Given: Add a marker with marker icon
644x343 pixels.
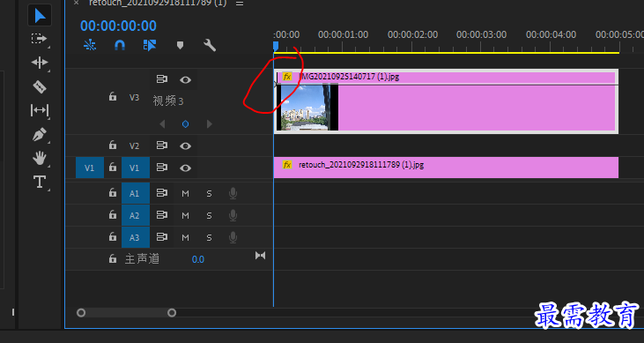Looking at the screenshot, I should (180, 45).
